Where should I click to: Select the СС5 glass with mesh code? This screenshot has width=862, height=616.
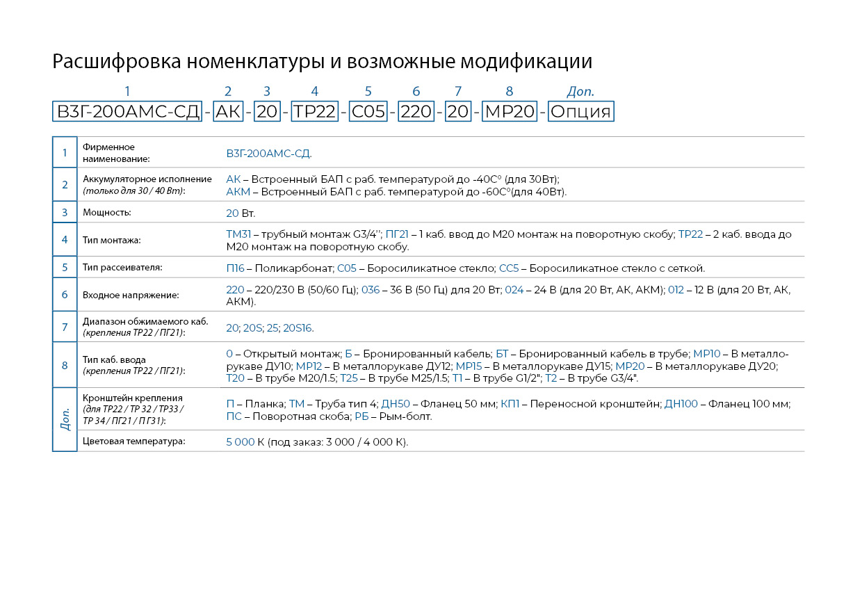pos(509,268)
